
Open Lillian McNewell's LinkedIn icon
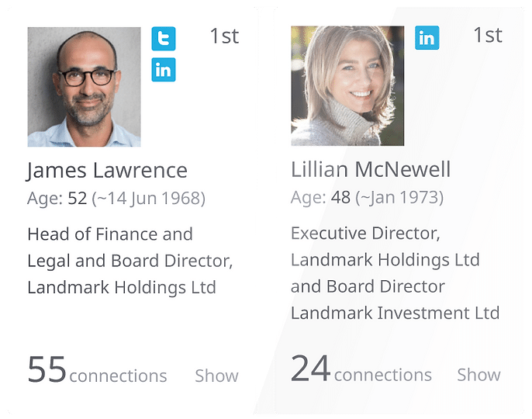pyautogui.click(x=427, y=37)
